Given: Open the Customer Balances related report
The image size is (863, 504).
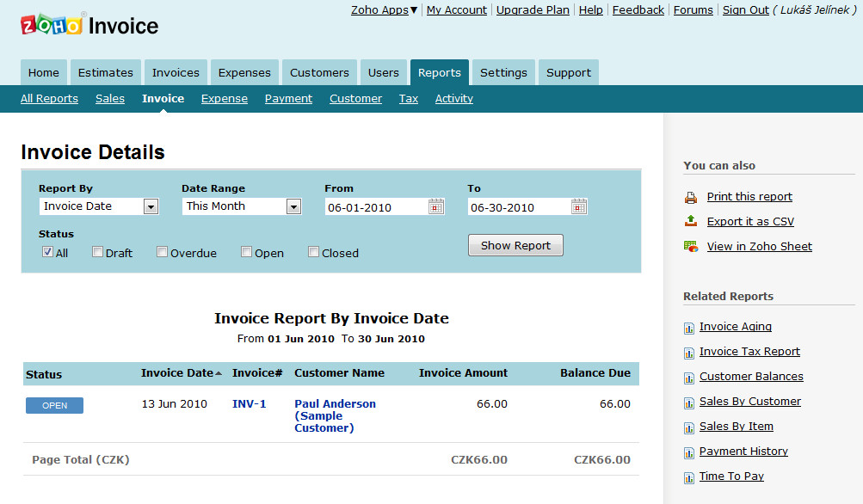Looking at the screenshot, I should click(751, 377).
